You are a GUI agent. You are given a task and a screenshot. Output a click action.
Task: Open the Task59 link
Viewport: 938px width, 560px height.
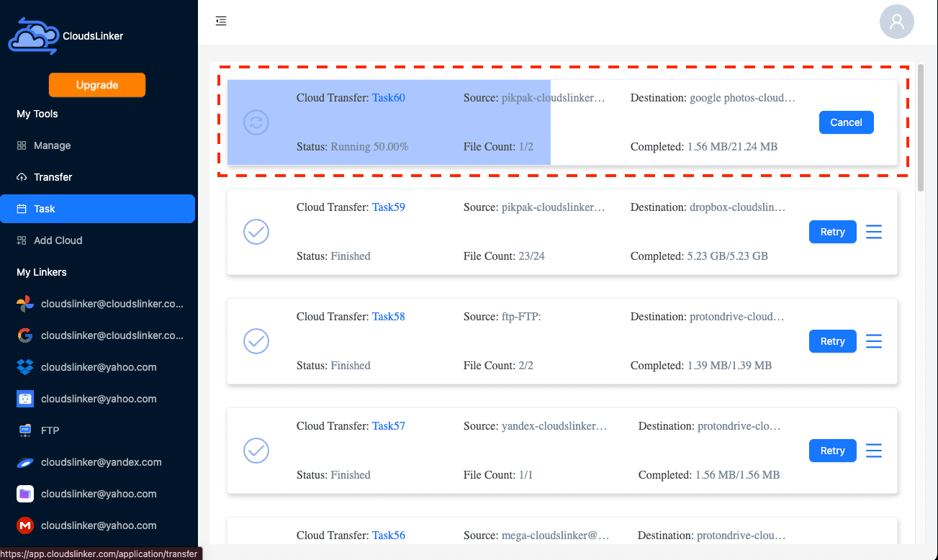[389, 207]
